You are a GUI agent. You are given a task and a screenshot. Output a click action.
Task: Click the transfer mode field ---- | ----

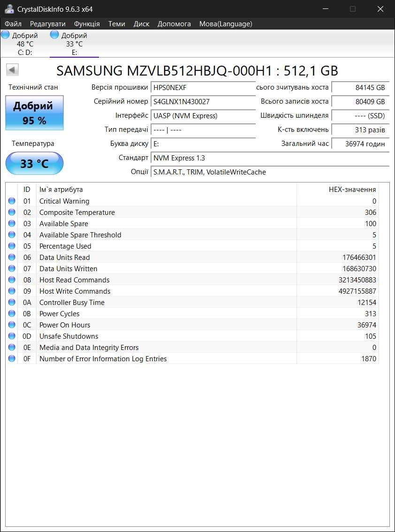pos(203,129)
